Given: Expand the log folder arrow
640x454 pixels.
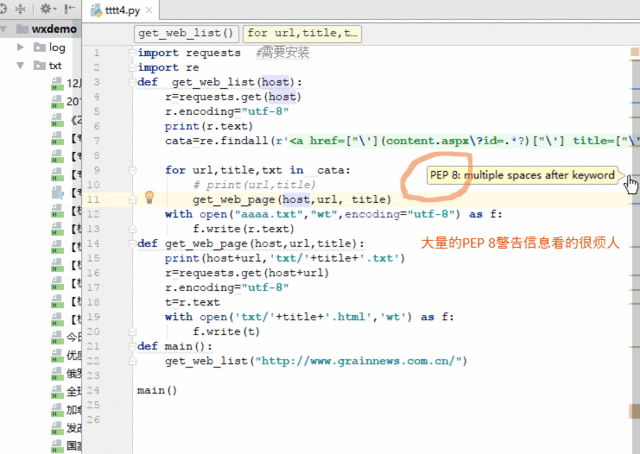Looking at the screenshot, I should tap(20, 47).
